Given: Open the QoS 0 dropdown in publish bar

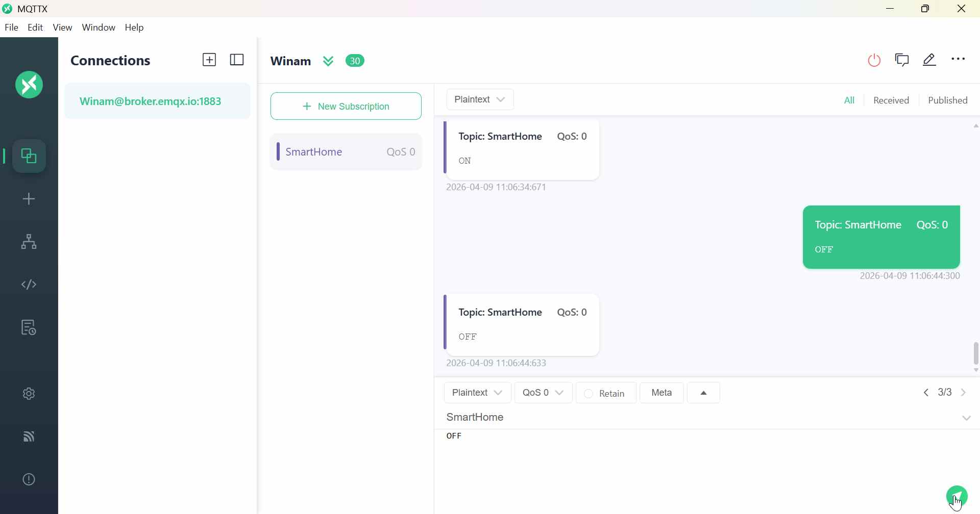Looking at the screenshot, I should click(544, 393).
